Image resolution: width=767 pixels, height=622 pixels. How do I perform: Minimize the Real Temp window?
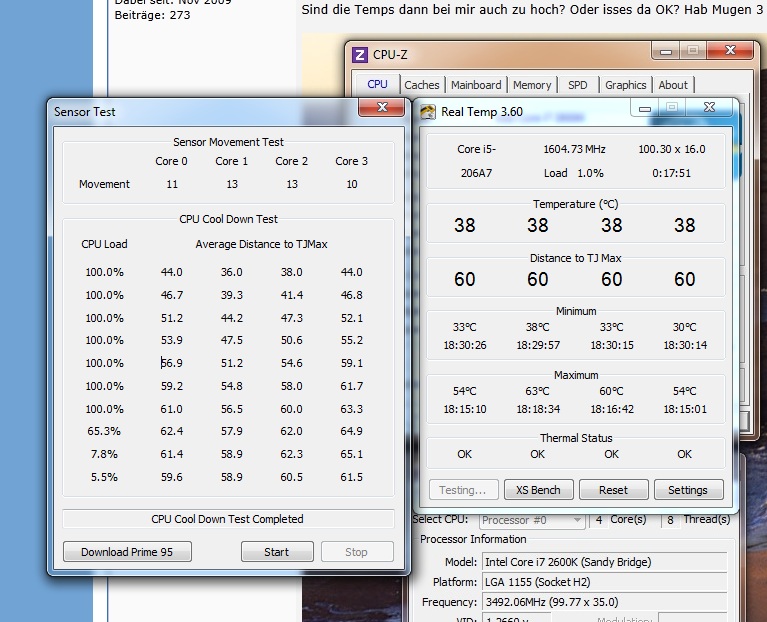tap(645, 108)
